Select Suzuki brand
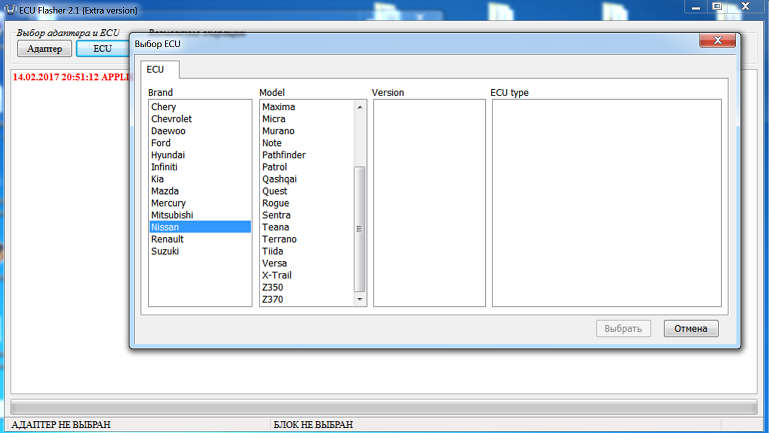 [200, 251]
